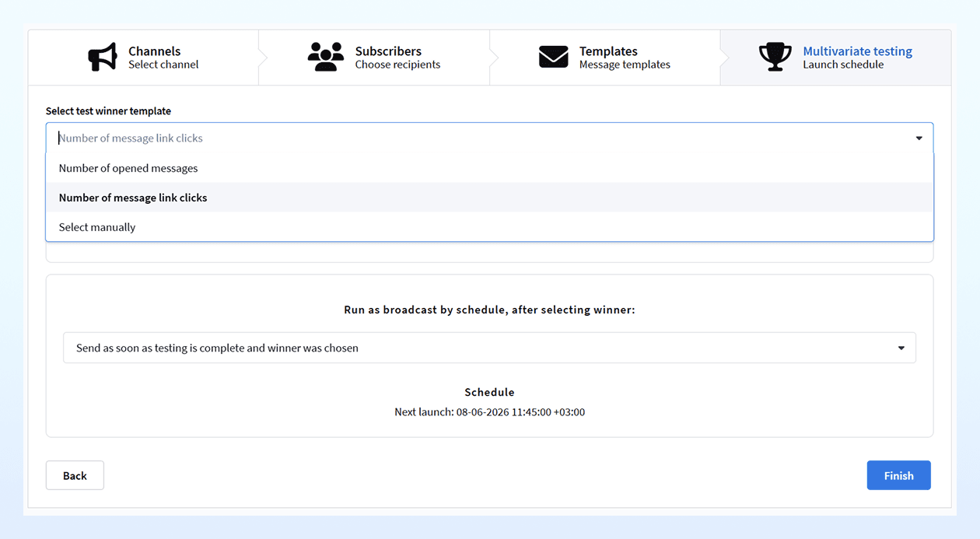
Task: Click the Subscribers people group icon
Action: [x=326, y=57]
